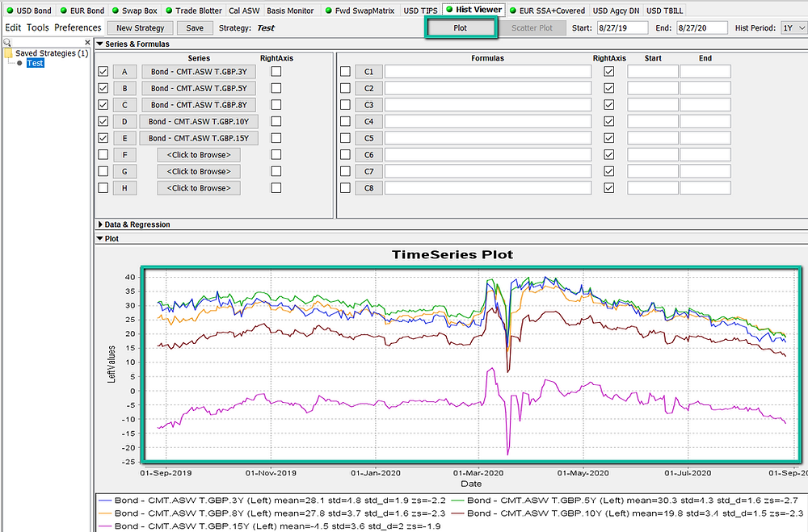
Task: Switch to the EUR Bond tab
Action: (x=82, y=10)
